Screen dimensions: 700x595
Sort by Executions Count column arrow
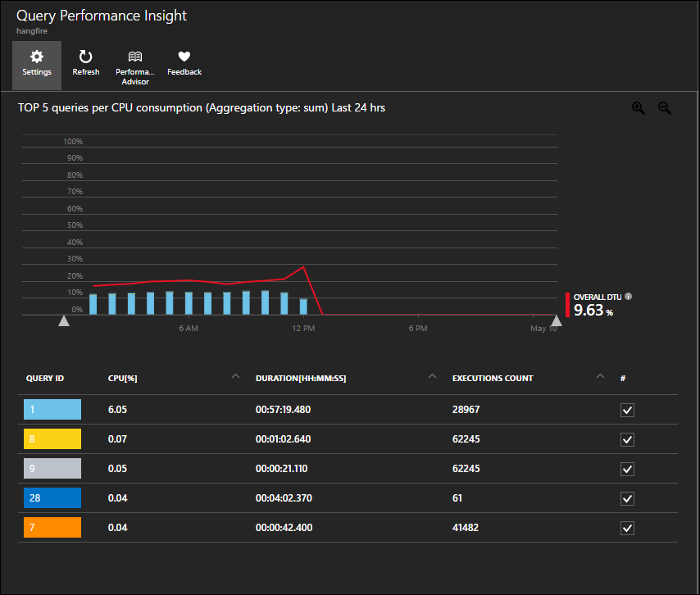(600, 377)
